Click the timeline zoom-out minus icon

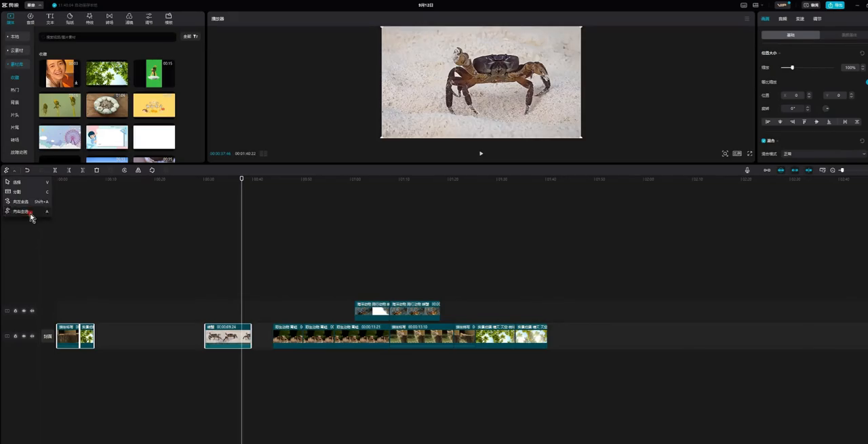833,170
